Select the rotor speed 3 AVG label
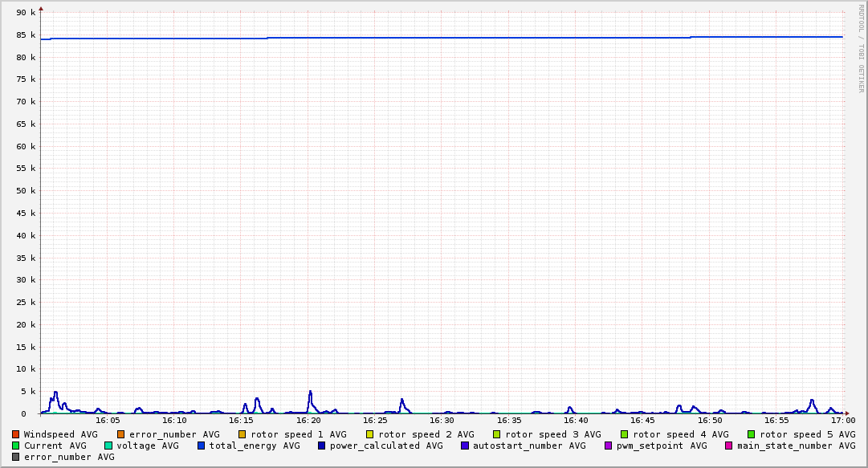This screenshot has height=468, width=868. (552, 434)
